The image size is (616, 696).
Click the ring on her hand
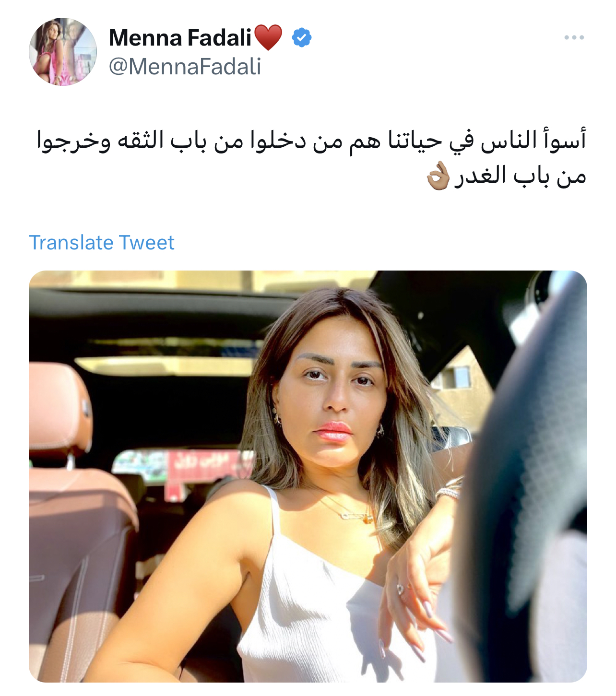[400, 589]
